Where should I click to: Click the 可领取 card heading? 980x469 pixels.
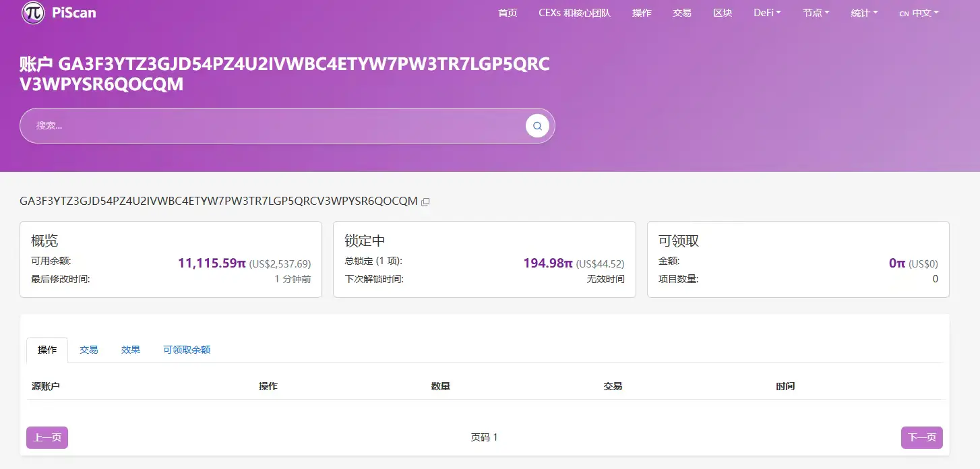pos(679,241)
